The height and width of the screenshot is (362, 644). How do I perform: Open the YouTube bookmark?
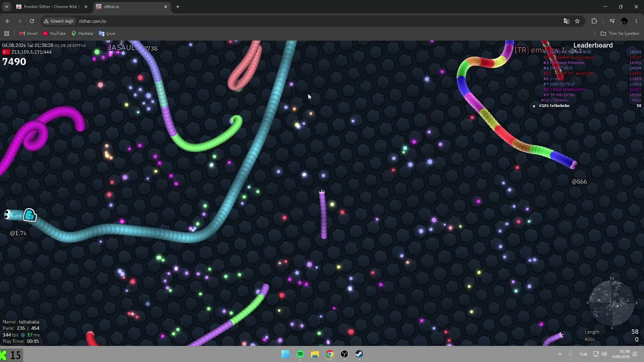pos(54,34)
